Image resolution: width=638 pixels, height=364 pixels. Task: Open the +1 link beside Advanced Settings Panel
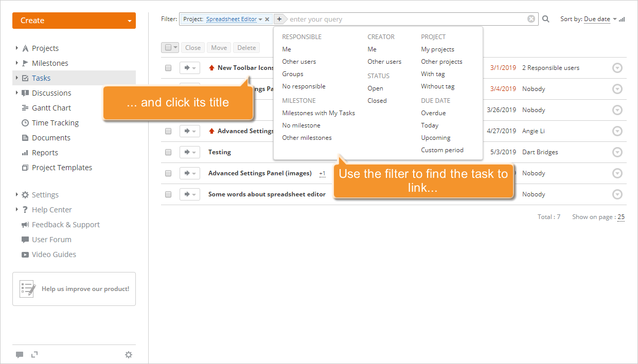[323, 173]
